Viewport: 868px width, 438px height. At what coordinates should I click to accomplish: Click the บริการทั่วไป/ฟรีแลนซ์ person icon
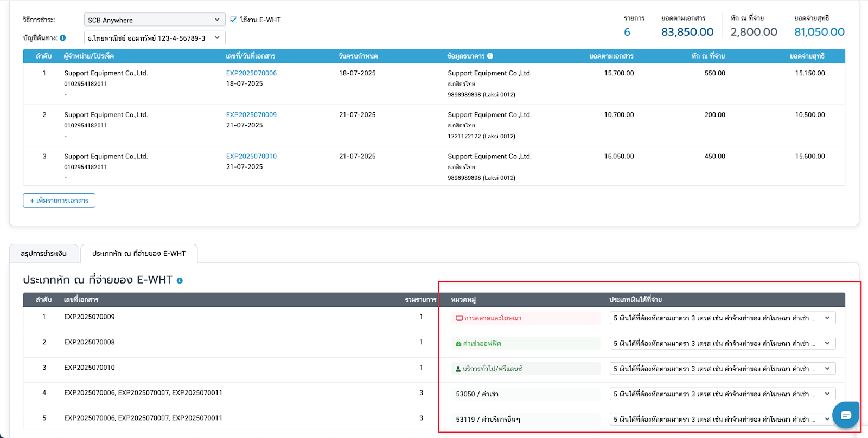tap(458, 369)
